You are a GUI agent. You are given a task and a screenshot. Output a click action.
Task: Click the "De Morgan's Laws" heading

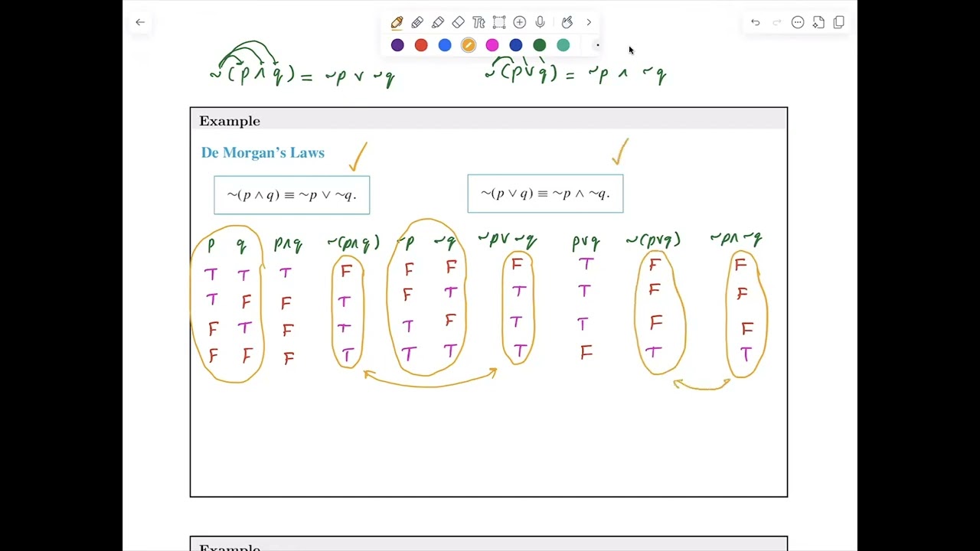263,153
